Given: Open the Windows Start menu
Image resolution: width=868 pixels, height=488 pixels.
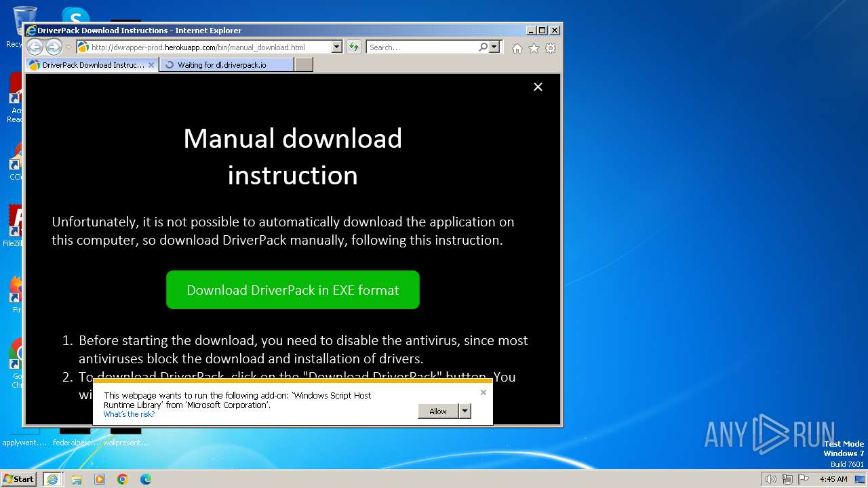Looking at the screenshot, I should pyautogui.click(x=19, y=479).
